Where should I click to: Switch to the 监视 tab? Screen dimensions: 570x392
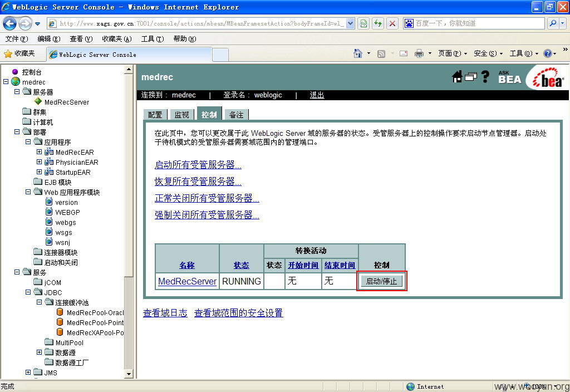click(182, 115)
